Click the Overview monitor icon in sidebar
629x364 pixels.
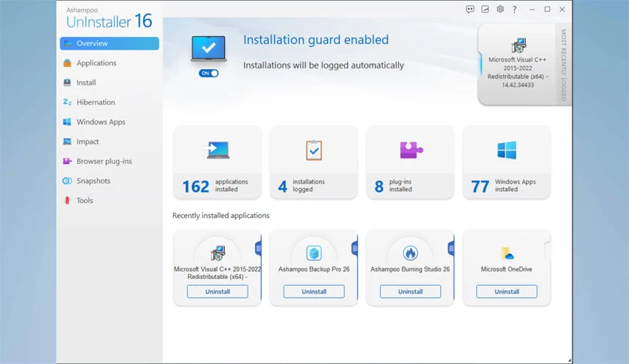point(67,44)
